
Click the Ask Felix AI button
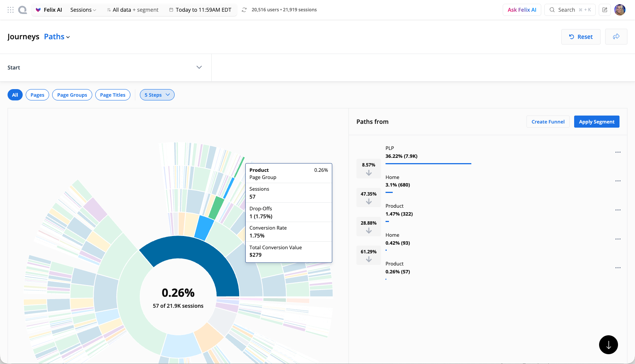(522, 10)
